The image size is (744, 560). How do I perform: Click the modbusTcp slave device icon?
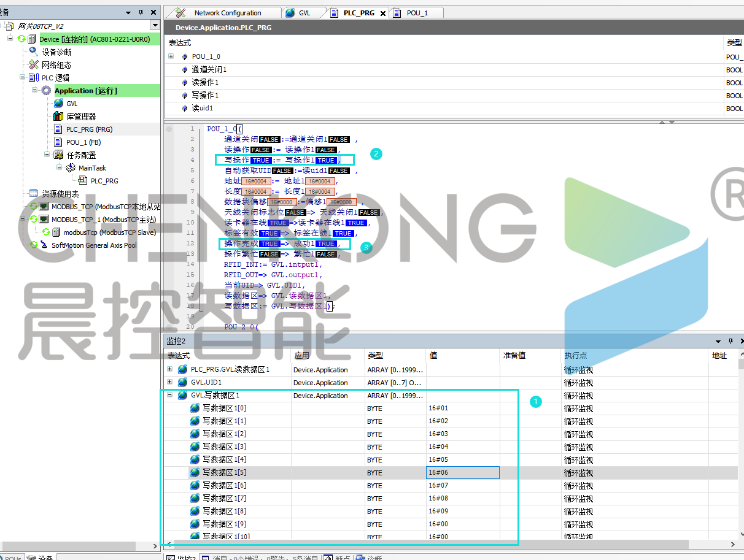(56, 232)
